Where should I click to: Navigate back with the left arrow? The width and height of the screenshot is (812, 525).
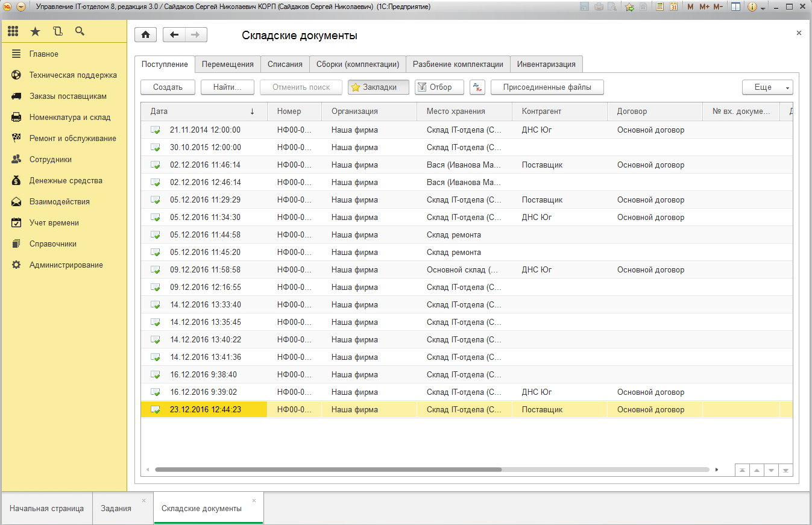[174, 35]
